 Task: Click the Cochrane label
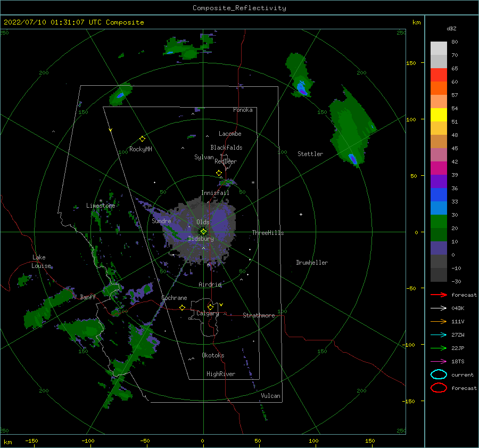pos(174,298)
